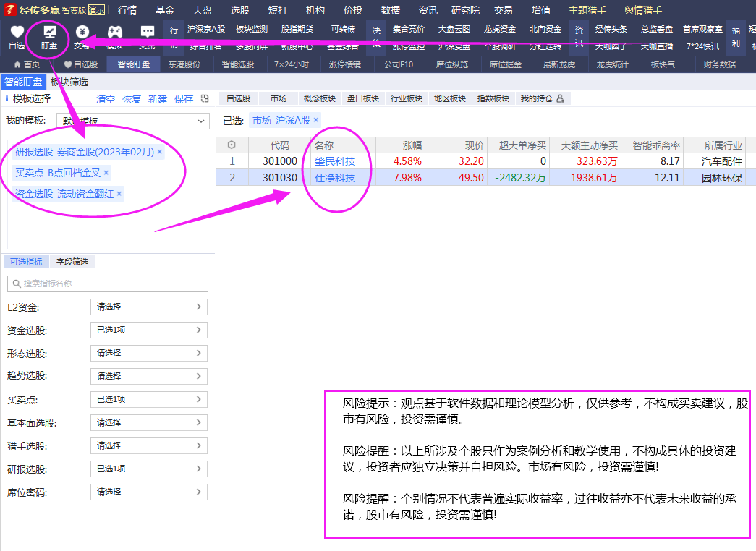
Task: Open the 研究院 menu
Action: (x=466, y=10)
